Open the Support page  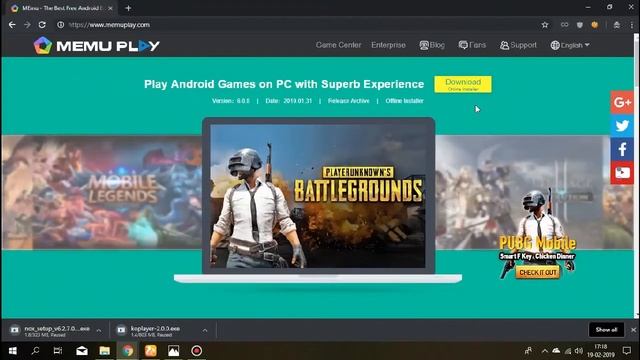pyautogui.click(x=518, y=45)
